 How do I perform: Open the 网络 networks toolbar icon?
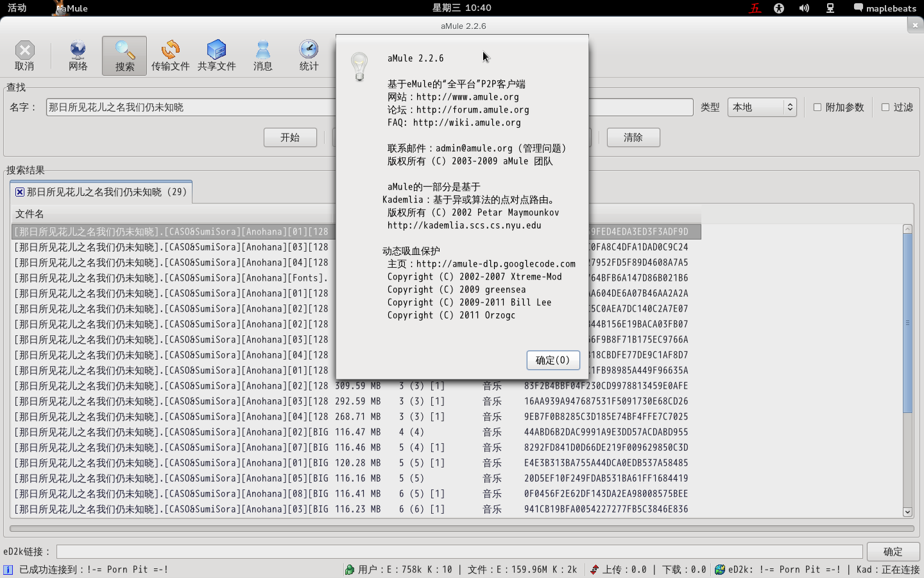click(78, 55)
